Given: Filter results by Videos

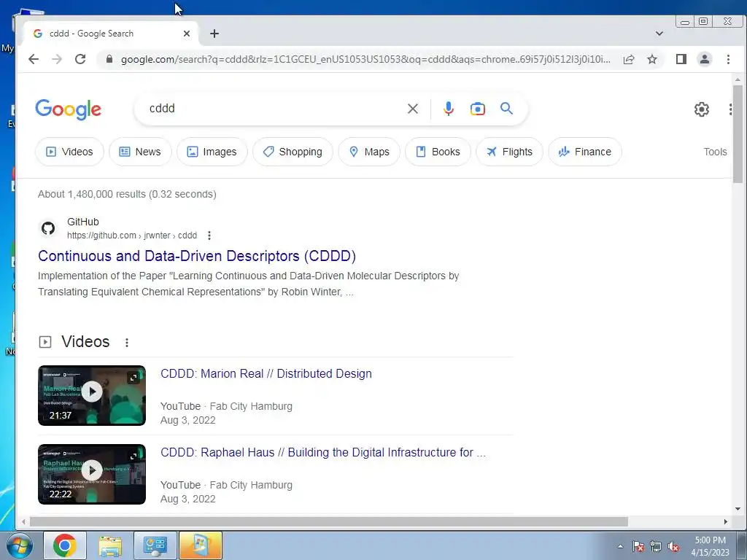Looking at the screenshot, I should pos(69,152).
